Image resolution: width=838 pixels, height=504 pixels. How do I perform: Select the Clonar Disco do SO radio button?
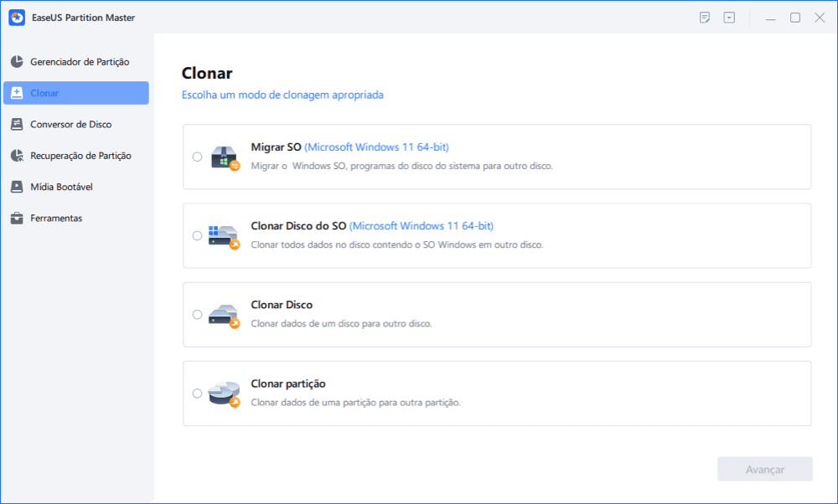[197, 235]
